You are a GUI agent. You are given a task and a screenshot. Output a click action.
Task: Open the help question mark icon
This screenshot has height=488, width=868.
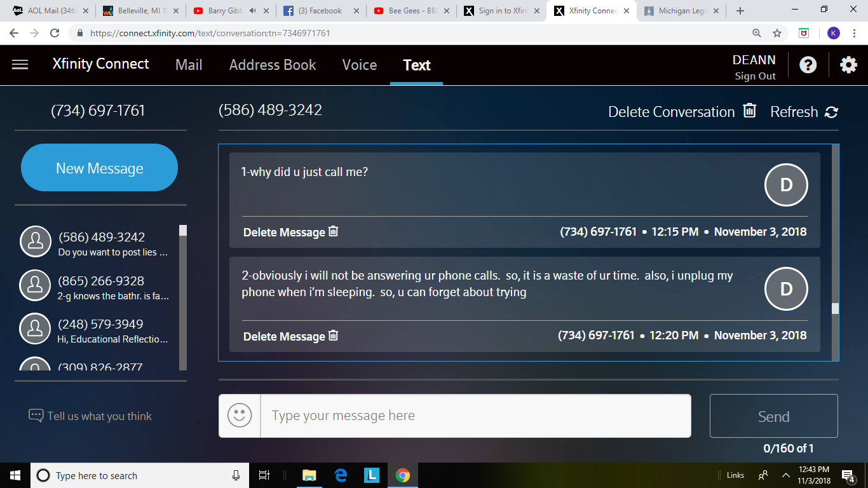pos(808,65)
